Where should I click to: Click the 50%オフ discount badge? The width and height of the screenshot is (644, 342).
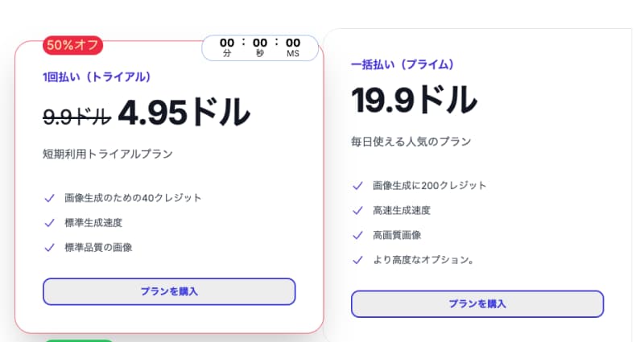coord(72,45)
